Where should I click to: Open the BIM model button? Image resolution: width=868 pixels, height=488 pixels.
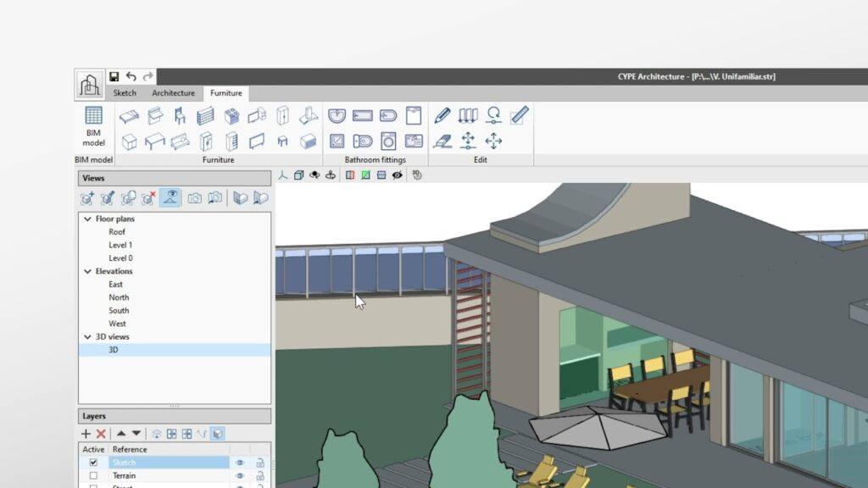(93, 127)
